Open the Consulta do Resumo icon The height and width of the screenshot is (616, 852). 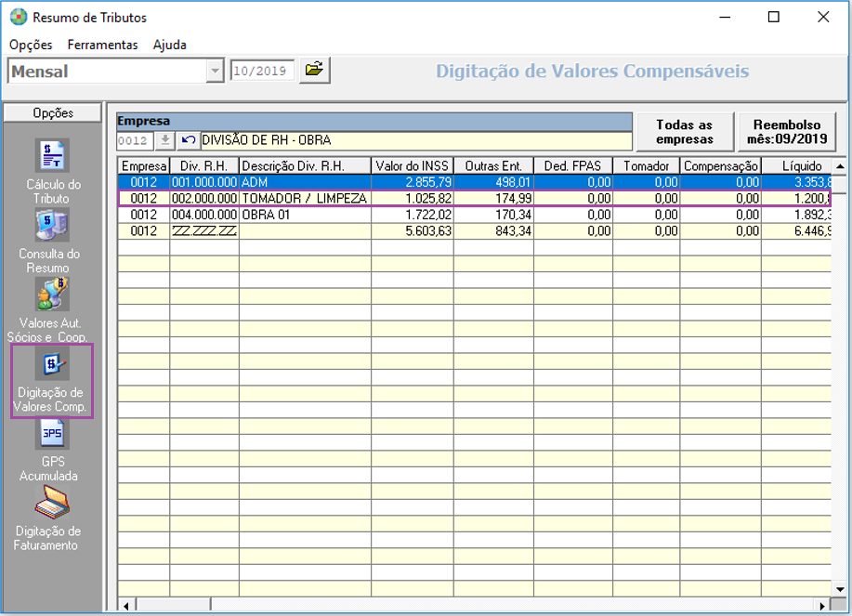[x=52, y=226]
